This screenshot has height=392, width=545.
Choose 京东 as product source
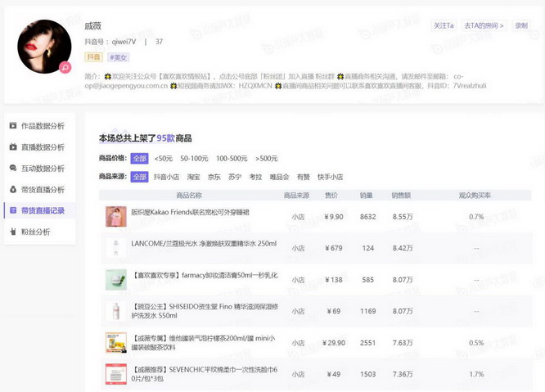[x=214, y=177]
